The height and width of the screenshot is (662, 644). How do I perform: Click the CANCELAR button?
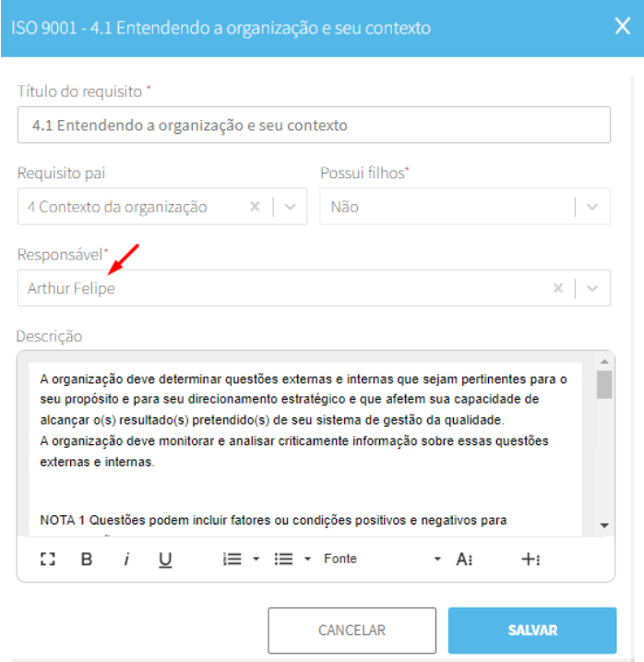(x=352, y=630)
